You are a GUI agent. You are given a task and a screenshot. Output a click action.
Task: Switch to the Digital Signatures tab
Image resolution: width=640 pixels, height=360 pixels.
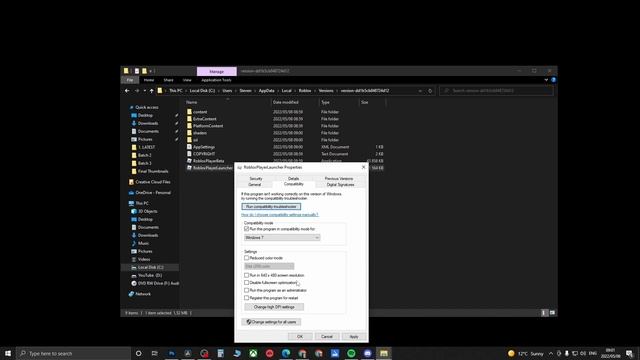pos(340,185)
